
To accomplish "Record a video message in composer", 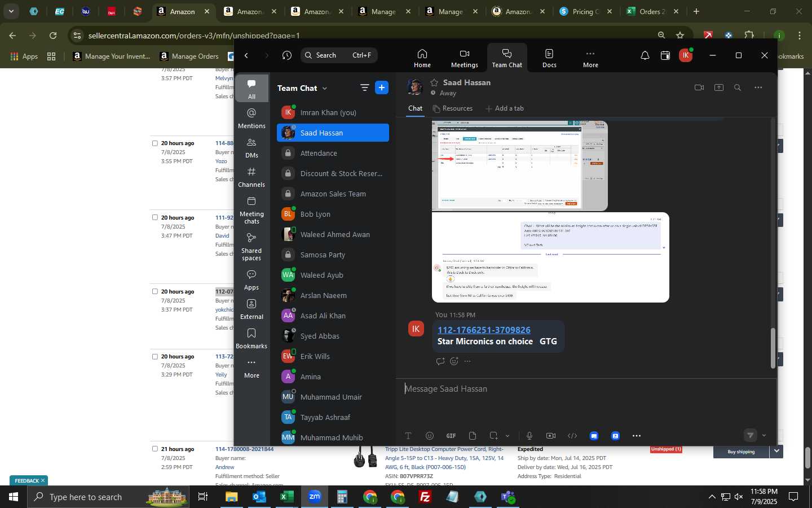I will tap(551, 436).
